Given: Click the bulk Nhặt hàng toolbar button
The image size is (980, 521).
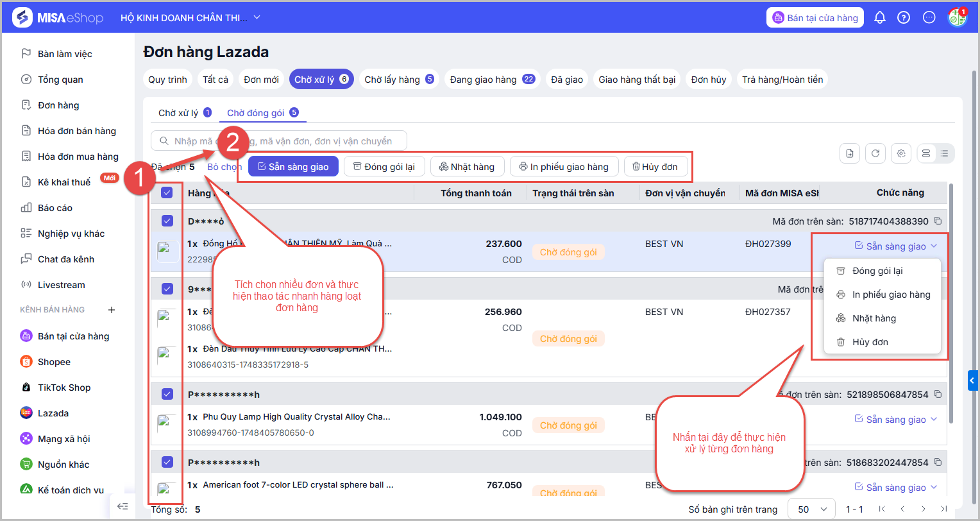Looking at the screenshot, I should (467, 167).
